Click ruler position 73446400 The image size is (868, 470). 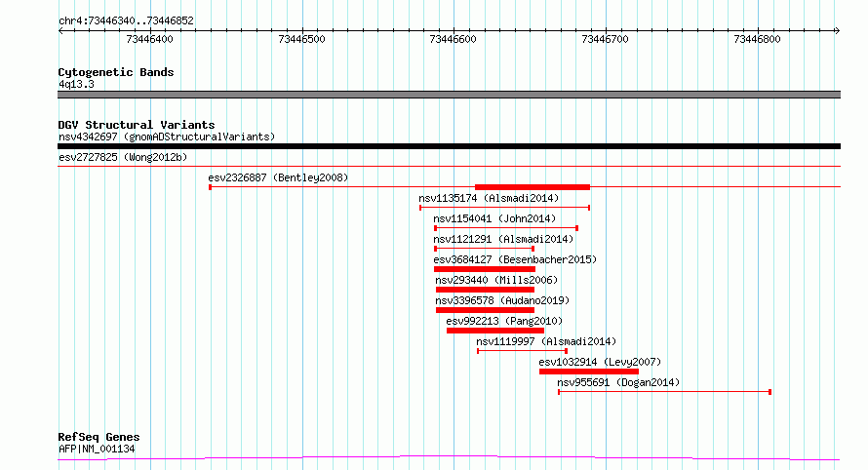point(149,39)
